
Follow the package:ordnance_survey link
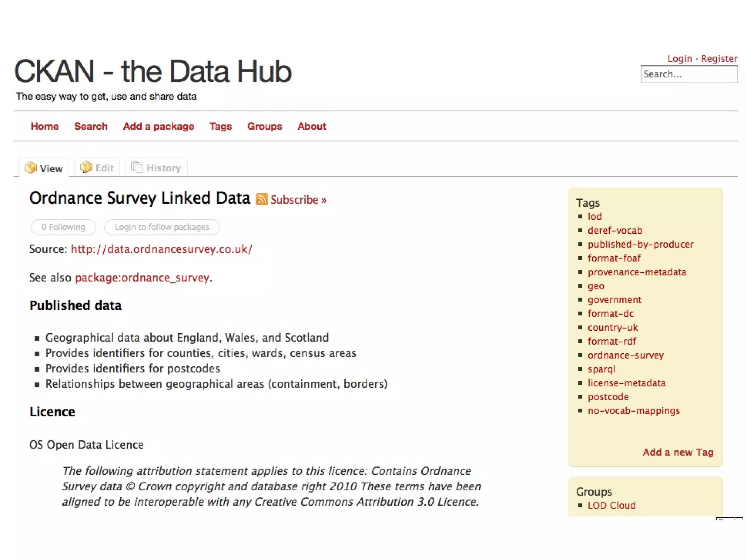142,277
